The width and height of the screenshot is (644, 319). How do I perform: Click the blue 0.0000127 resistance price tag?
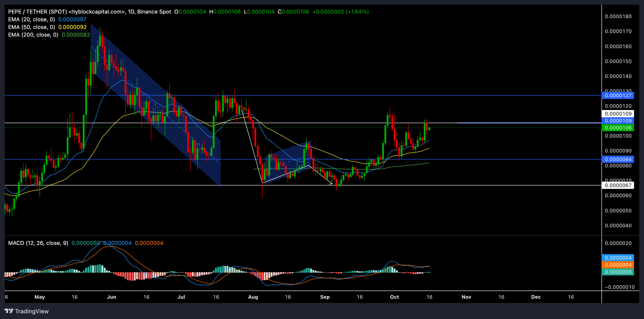point(618,96)
